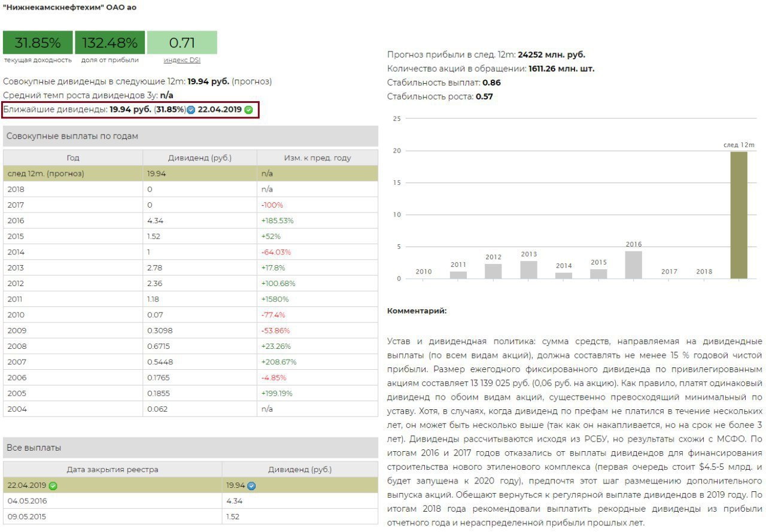Image resolution: width=766 pixels, height=532 pixels.
Task: Click green check icon in 22.04.2019 registry row
Action: [x=53, y=485]
